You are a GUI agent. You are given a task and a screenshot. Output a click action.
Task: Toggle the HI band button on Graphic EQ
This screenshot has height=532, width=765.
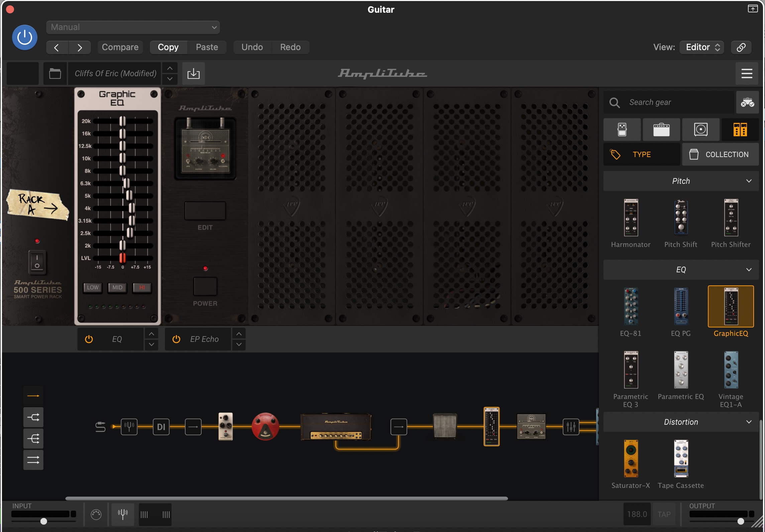click(x=142, y=288)
